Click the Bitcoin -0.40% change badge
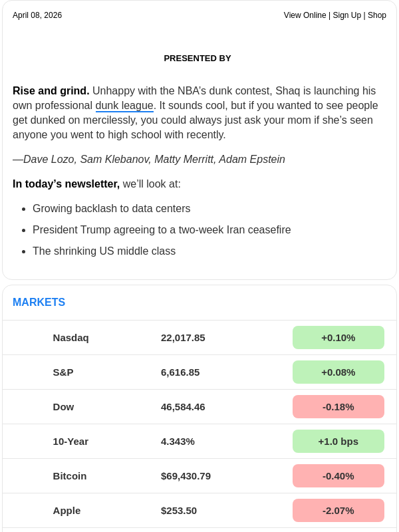 point(338,476)
